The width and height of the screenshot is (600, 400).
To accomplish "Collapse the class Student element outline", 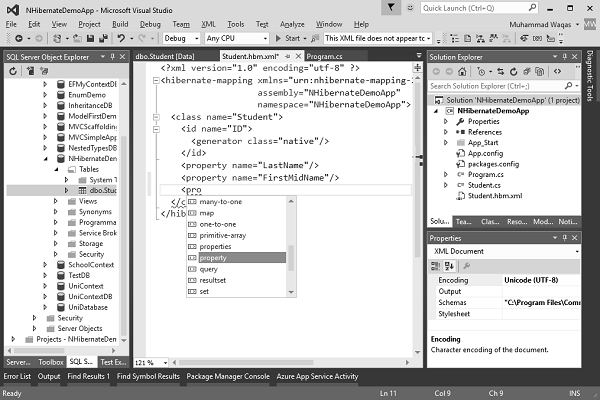I will tap(156, 117).
